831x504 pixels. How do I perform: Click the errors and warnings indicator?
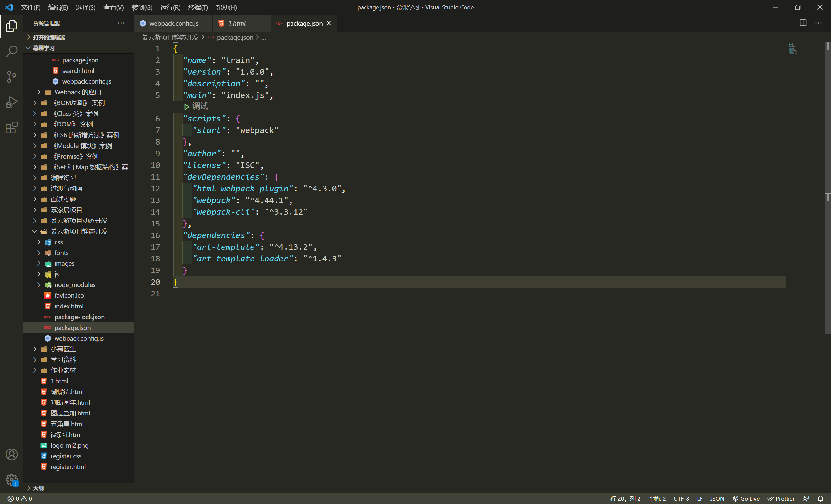(20, 498)
